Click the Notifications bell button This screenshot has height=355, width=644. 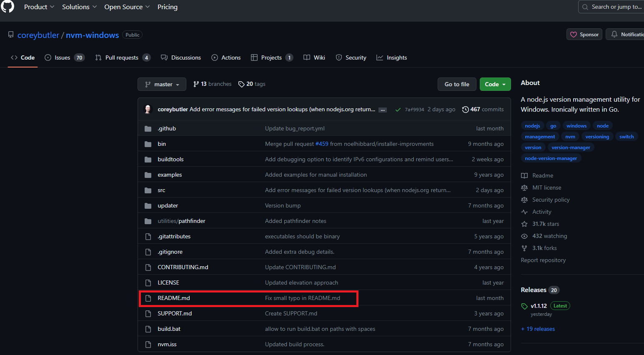pyautogui.click(x=625, y=35)
